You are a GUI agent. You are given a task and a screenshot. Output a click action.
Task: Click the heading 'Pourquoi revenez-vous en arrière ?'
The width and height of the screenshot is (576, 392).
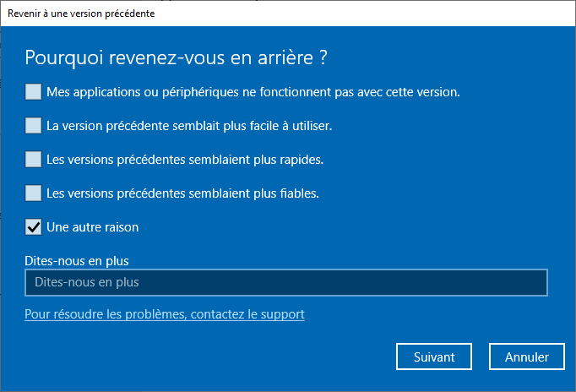[176, 57]
